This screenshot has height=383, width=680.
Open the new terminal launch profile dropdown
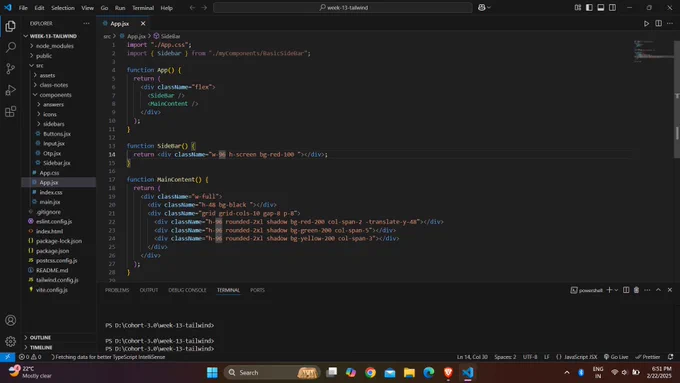pyautogui.click(x=616, y=290)
